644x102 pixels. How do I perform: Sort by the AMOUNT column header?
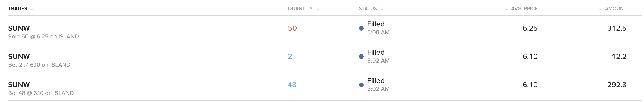(616, 9)
